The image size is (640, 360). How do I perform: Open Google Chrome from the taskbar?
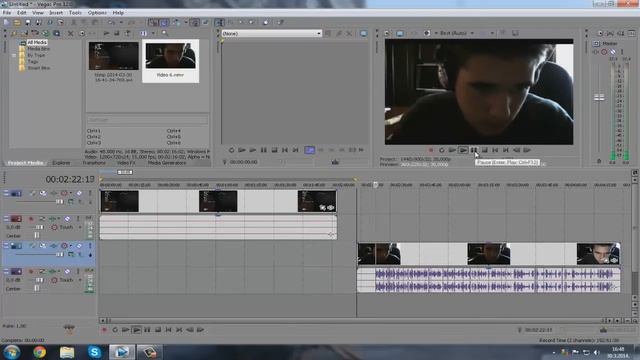tap(40, 352)
